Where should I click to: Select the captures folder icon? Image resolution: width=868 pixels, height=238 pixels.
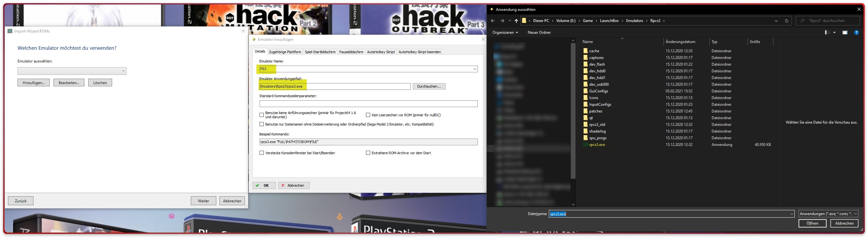586,58
